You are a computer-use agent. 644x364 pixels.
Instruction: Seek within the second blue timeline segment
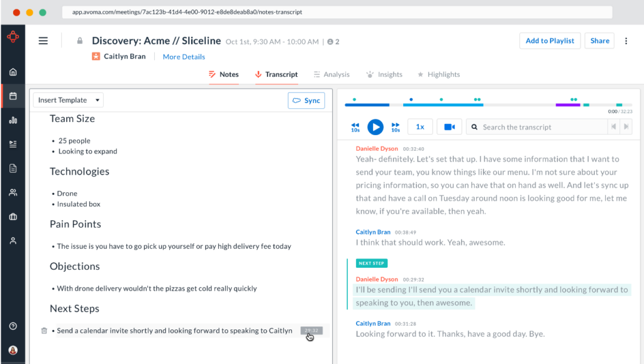point(443,105)
